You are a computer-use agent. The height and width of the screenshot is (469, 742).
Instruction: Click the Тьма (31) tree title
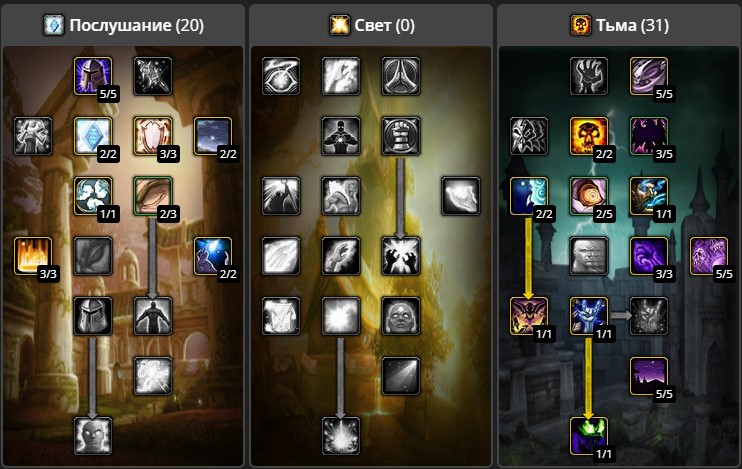(x=632, y=25)
